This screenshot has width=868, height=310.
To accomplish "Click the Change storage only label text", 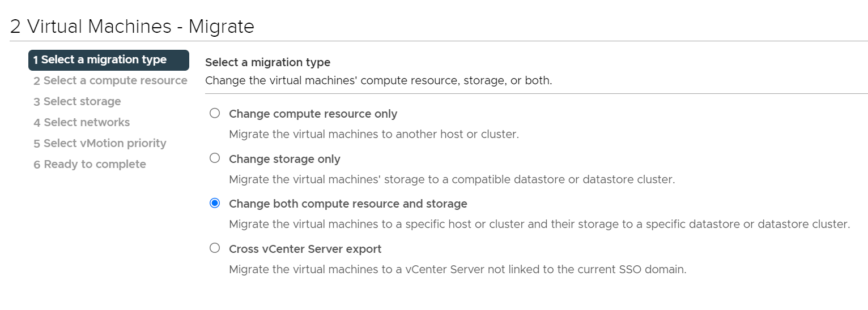I will pyautogui.click(x=284, y=159).
